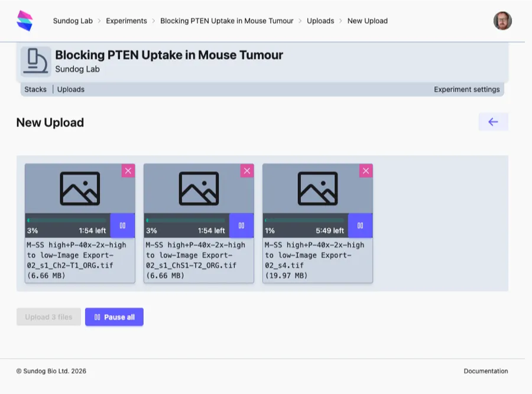The image size is (532, 394).
Task: Click the blue back arrow near New Upload
Action: [x=493, y=121]
